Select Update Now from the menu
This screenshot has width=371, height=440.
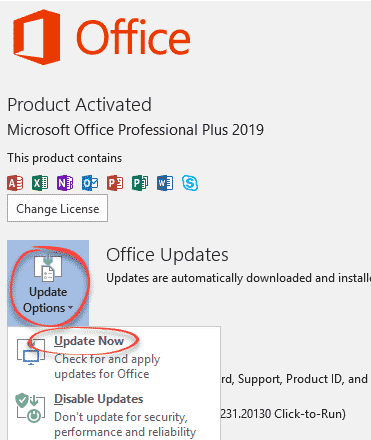[89, 341]
